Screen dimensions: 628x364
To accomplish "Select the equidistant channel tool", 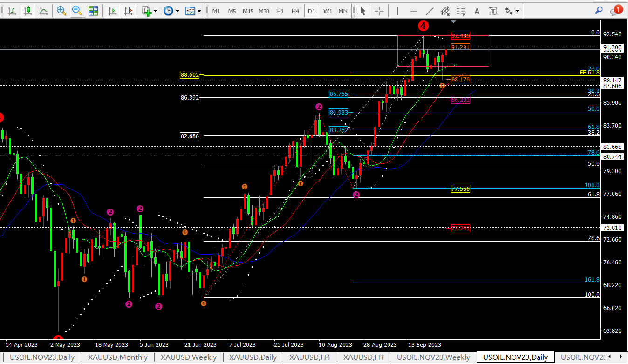I will point(445,11).
